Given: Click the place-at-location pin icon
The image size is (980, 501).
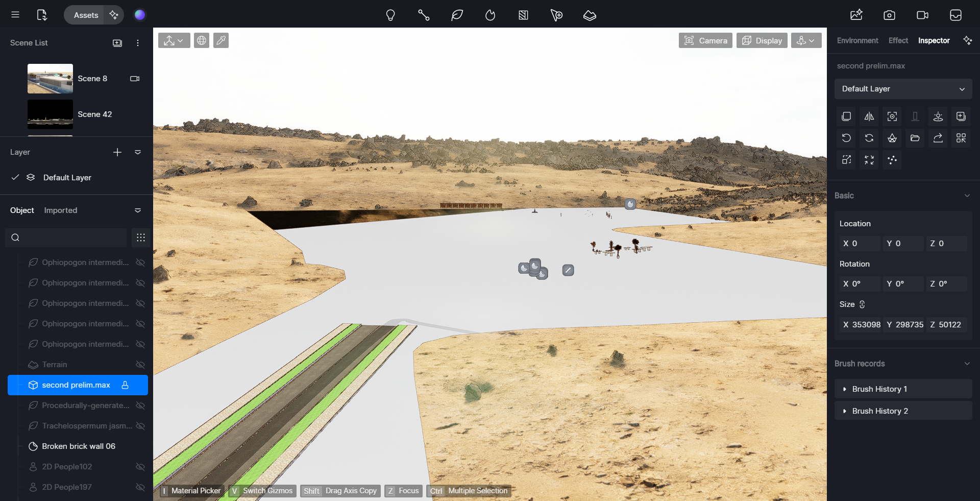Looking at the screenshot, I should click(938, 116).
